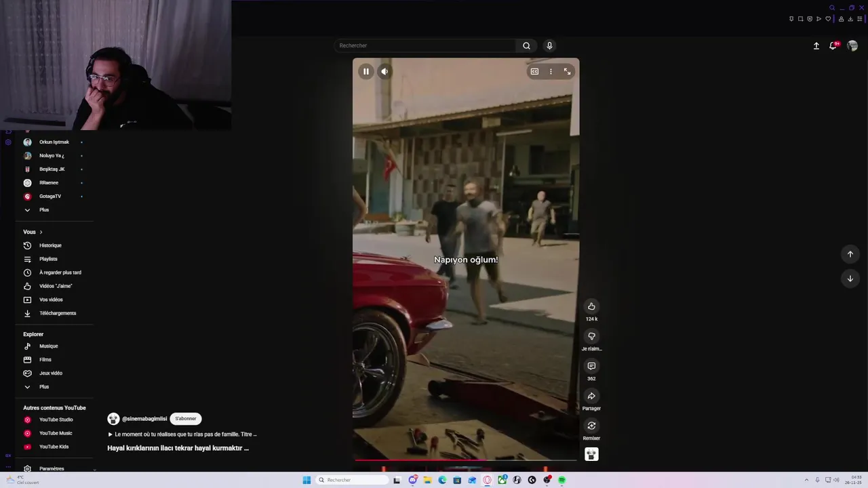The image size is (868, 488).
Task: Open the browser downloads icon
Action: coord(850,19)
